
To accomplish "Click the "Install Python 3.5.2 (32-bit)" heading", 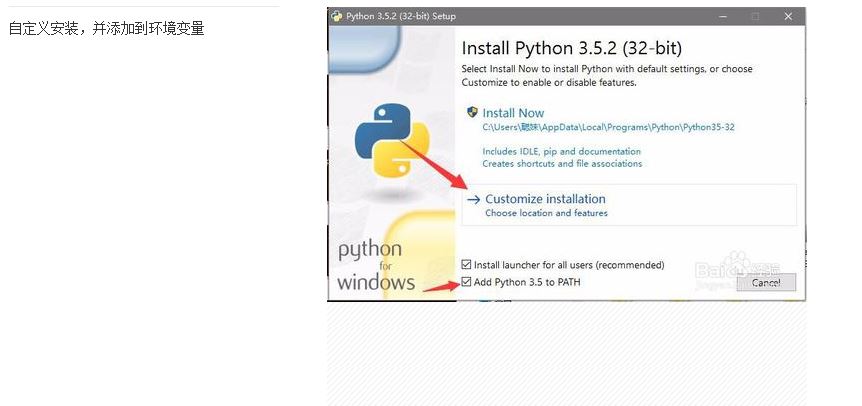I will (572, 48).
